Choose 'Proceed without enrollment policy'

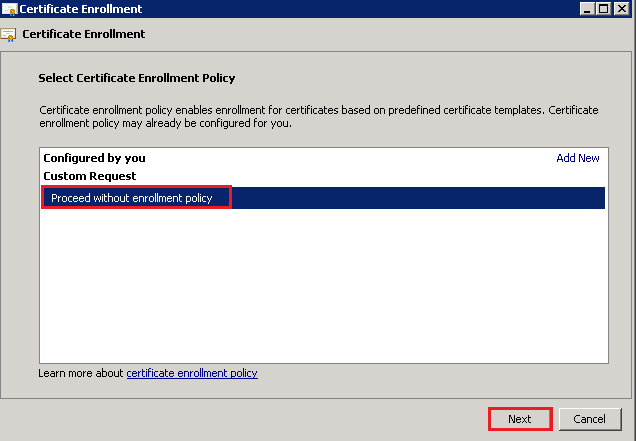132,198
